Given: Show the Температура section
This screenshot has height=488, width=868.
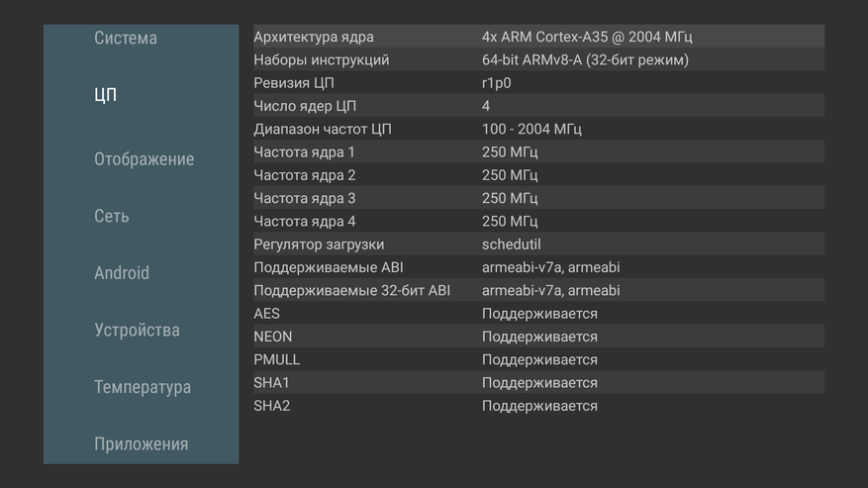Looking at the screenshot, I should pyautogui.click(x=143, y=387).
